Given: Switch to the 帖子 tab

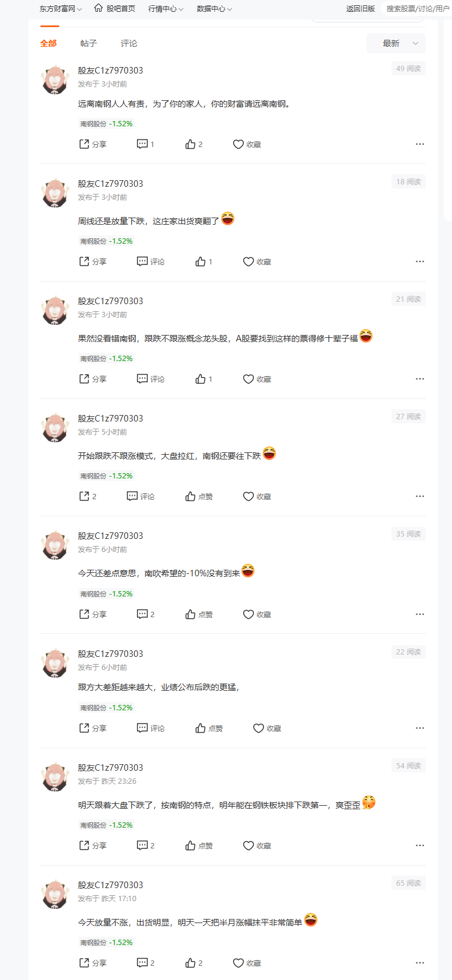Looking at the screenshot, I should (88, 43).
